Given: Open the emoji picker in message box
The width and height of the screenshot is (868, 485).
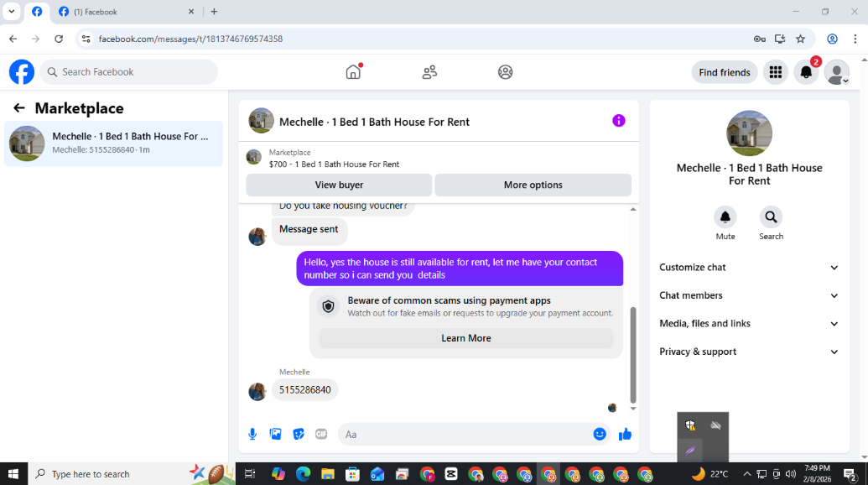Looking at the screenshot, I should [x=600, y=434].
